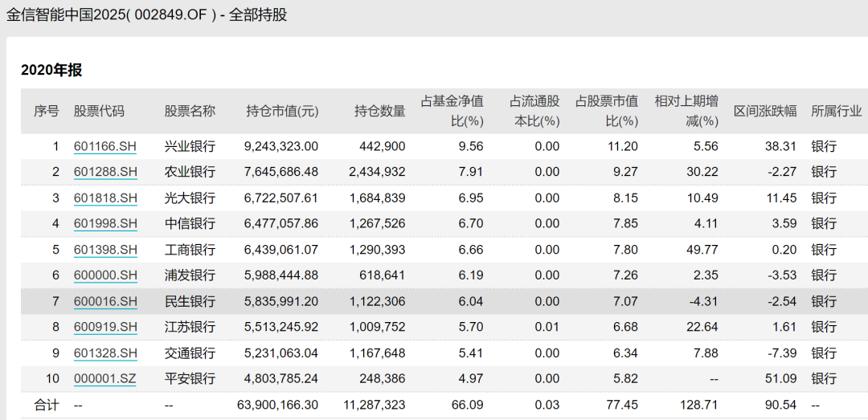Click stock value ratio total 77.45
Screen dimensions: 868x420
pos(624,405)
